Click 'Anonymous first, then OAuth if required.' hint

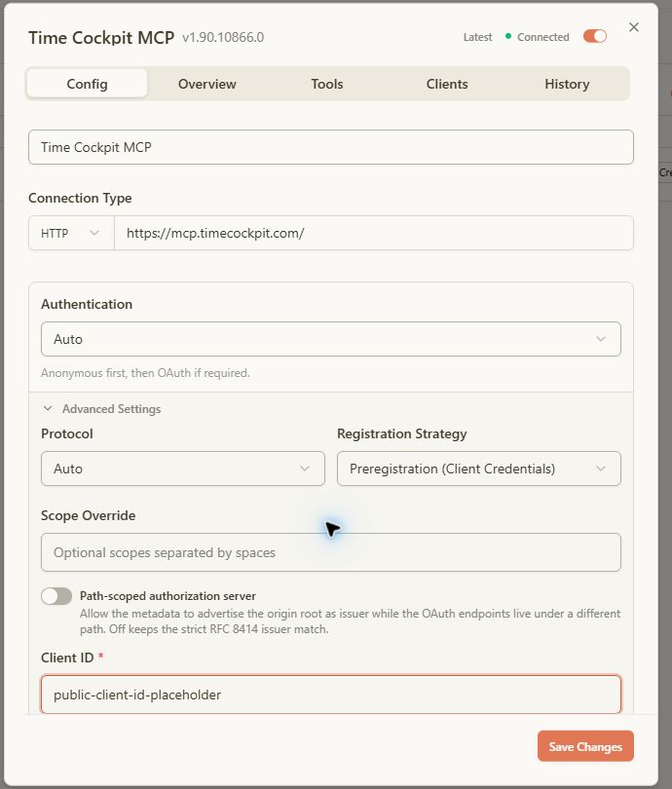point(145,373)
